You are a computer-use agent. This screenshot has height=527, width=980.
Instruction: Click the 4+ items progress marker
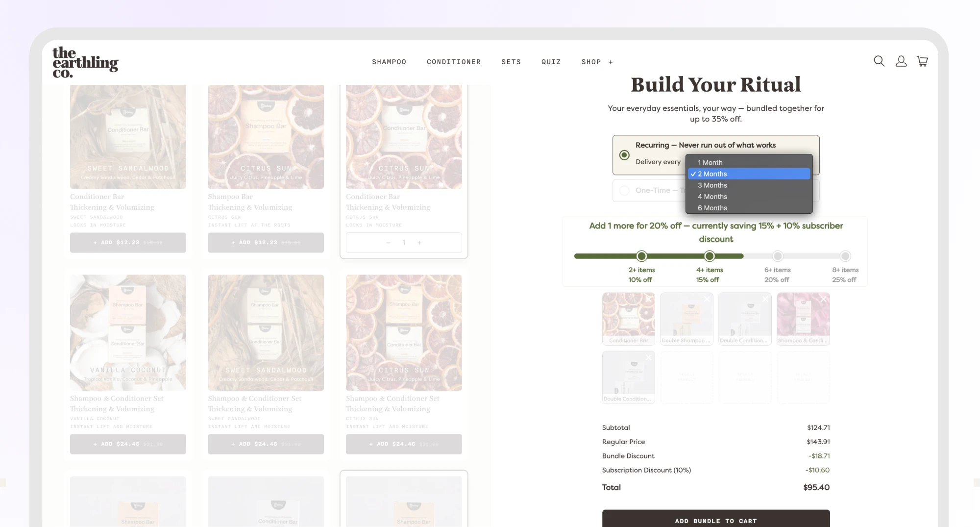[x=710, y=256]
